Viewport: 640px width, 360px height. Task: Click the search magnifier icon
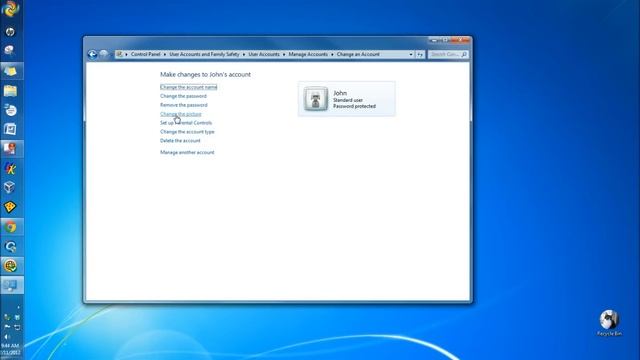464,54
